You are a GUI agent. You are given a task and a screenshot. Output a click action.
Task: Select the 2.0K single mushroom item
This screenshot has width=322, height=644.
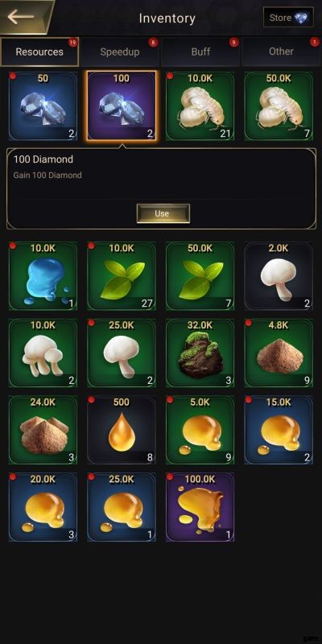point(279,276)
